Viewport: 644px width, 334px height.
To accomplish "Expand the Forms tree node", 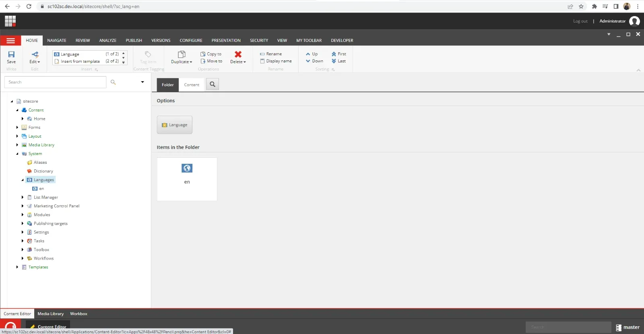I will point(17,128).
